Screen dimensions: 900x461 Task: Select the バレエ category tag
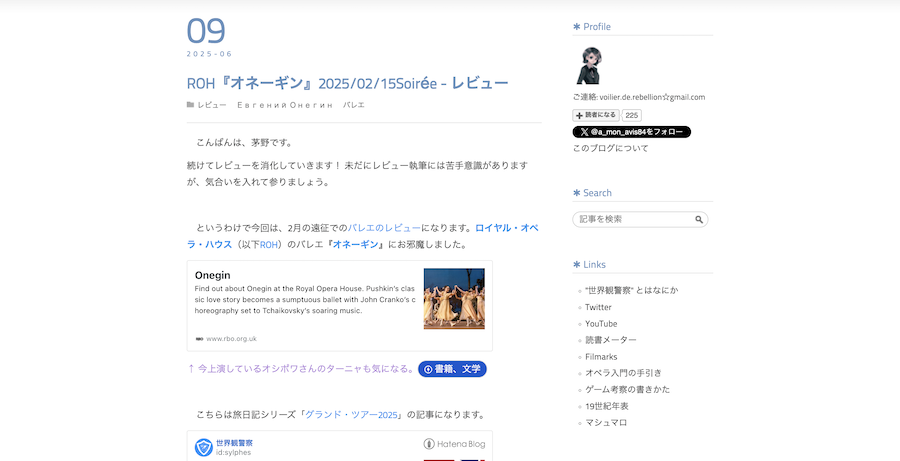click(x=354, y=105)
